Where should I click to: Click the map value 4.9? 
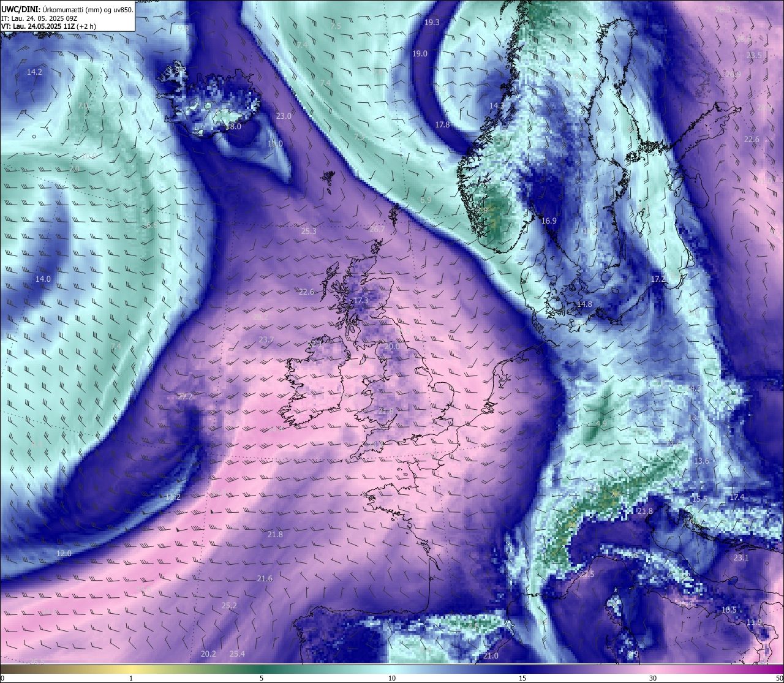[x=601, y=423]
